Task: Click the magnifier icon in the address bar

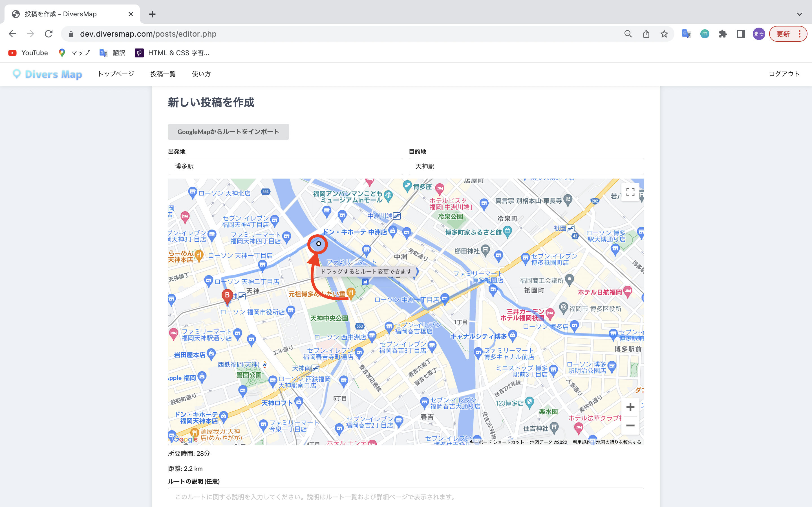Action: coord(628,34)
